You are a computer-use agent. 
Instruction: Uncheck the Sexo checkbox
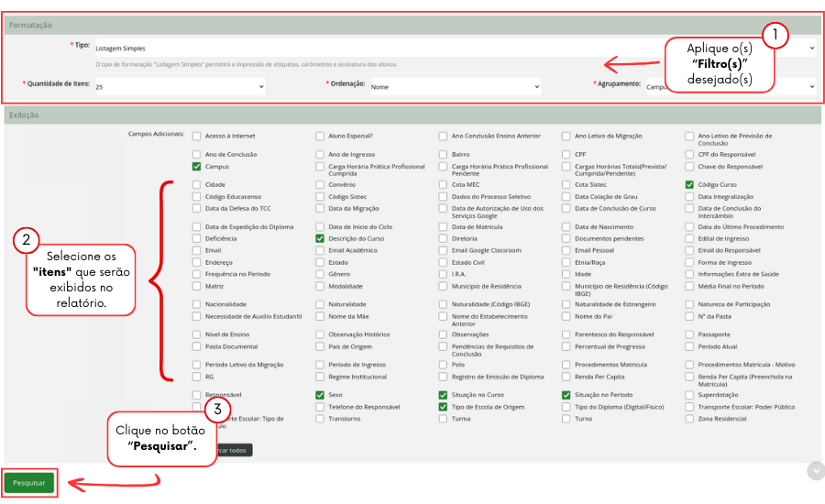tap(320, 395)
